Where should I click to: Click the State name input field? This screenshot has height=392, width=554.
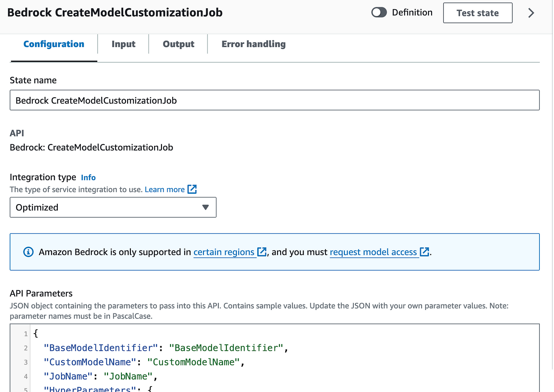(275, 100)
